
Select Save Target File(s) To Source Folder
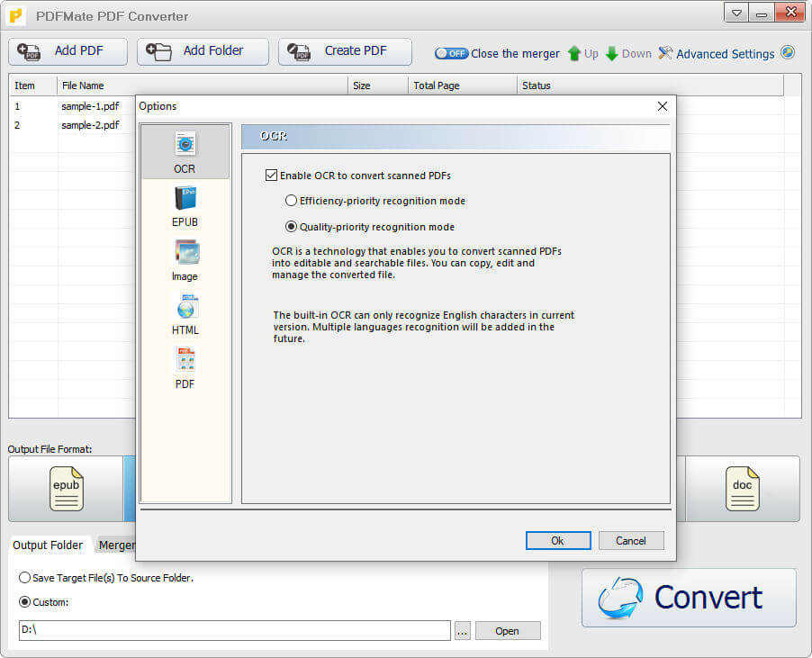point(25,578)
